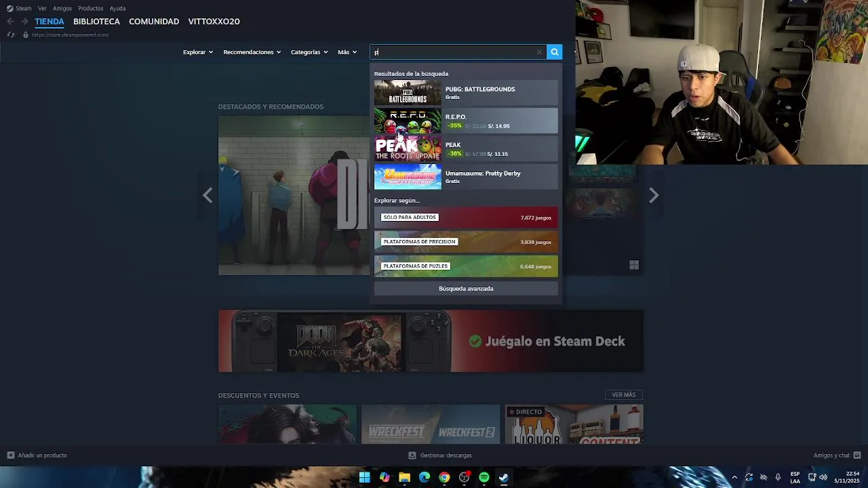Open Spotify from the taskbar

[x=484, y=477]
